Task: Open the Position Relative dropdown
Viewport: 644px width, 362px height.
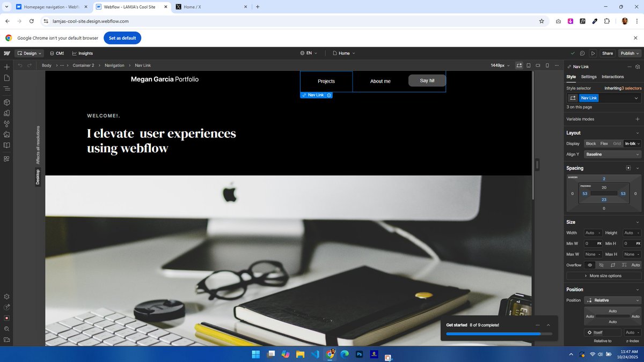Action: (612, 300)
